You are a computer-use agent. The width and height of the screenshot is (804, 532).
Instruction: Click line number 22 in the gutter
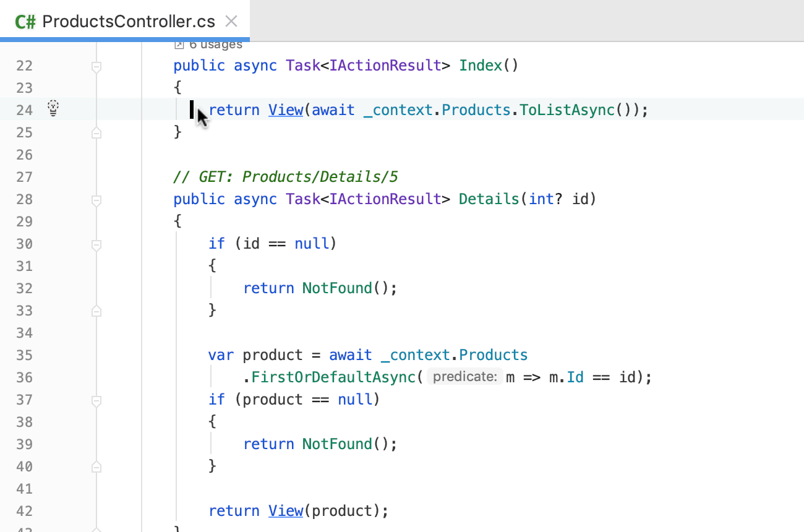[25, 66]
